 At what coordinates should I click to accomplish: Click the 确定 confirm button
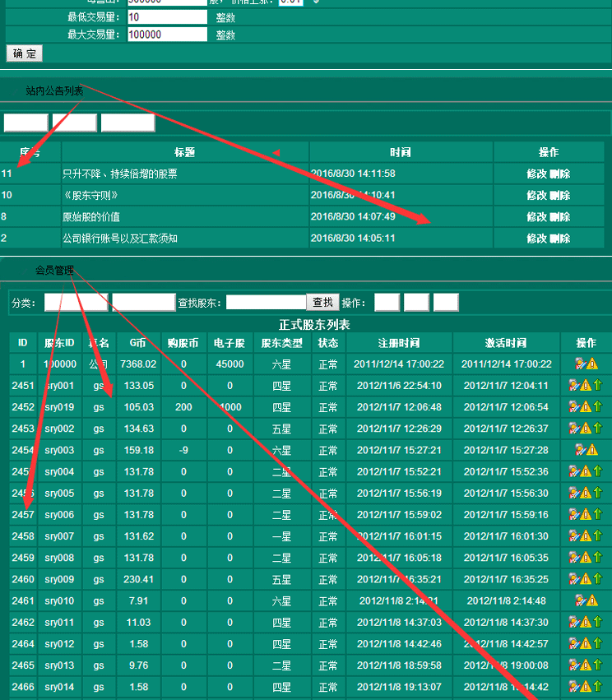click(x=25, y=53)
